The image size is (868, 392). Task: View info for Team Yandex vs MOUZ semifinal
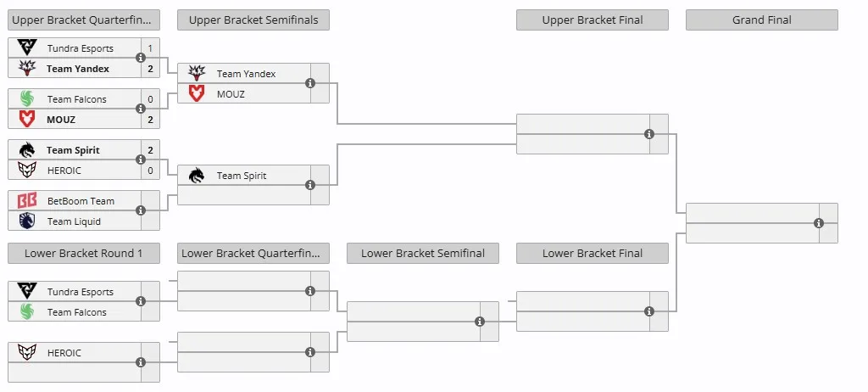310,83
